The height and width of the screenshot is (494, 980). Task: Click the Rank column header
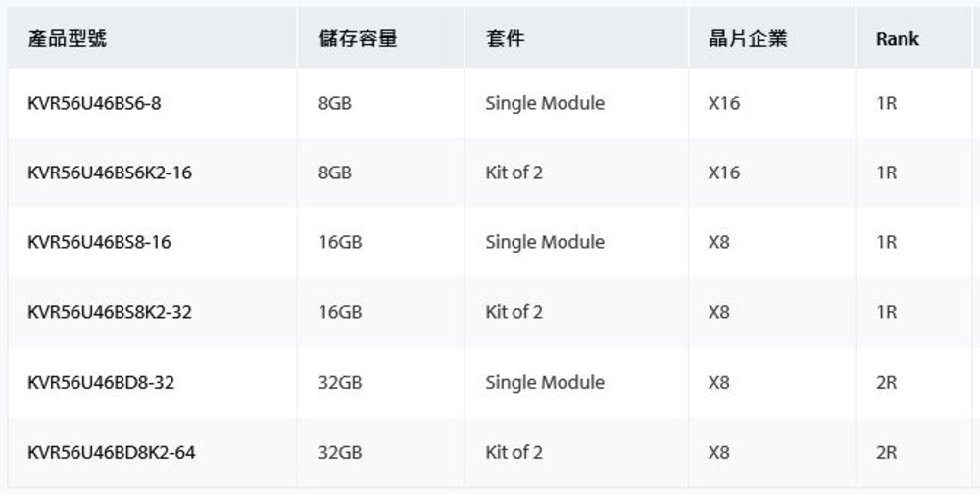pyautogui.click(x=898, y=40)
